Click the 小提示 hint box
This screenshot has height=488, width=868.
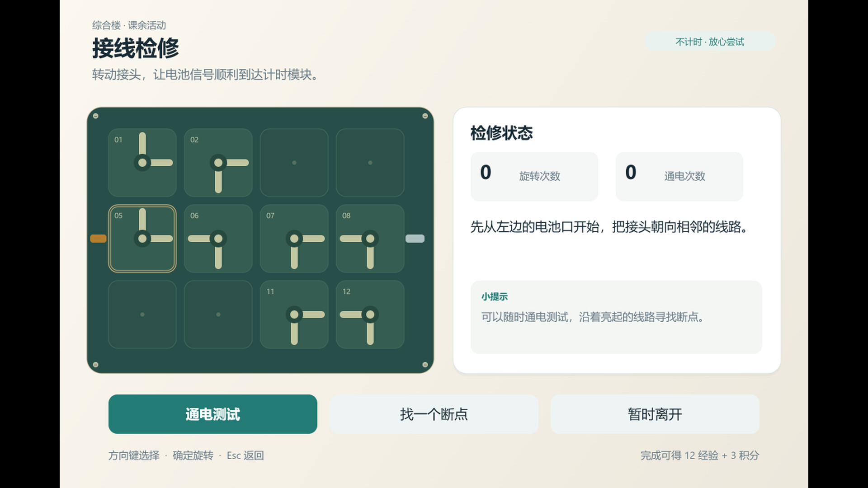click(x=616, y=317)
